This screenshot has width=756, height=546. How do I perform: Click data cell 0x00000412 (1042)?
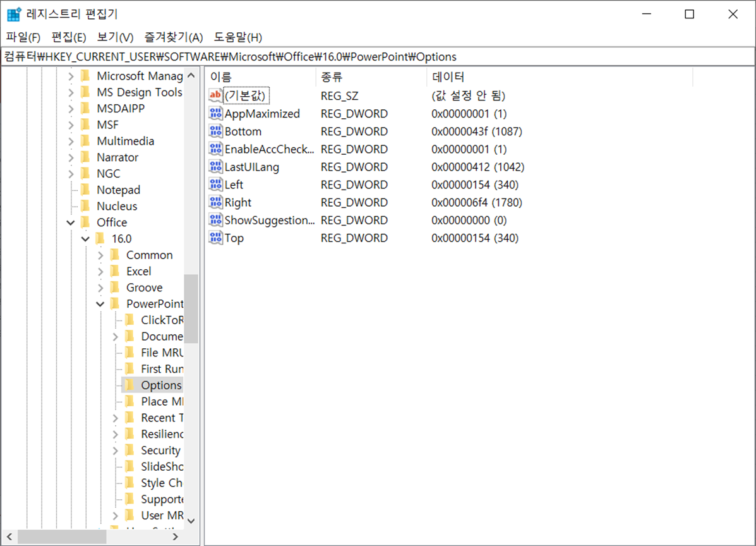tap(478, 167)
